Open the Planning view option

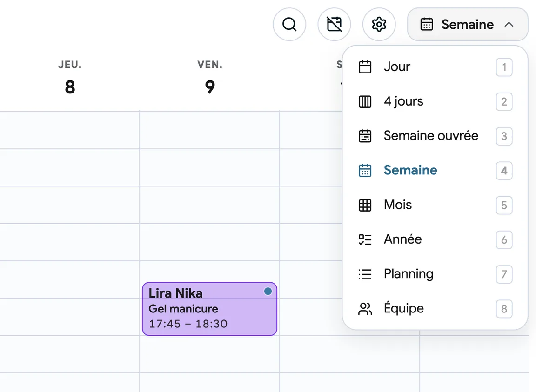(435, 274)
